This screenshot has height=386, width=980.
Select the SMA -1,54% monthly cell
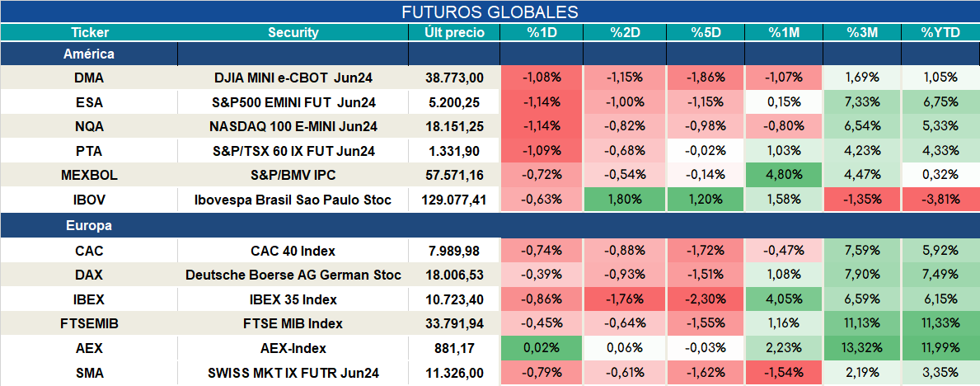click(x=784, y=374)
